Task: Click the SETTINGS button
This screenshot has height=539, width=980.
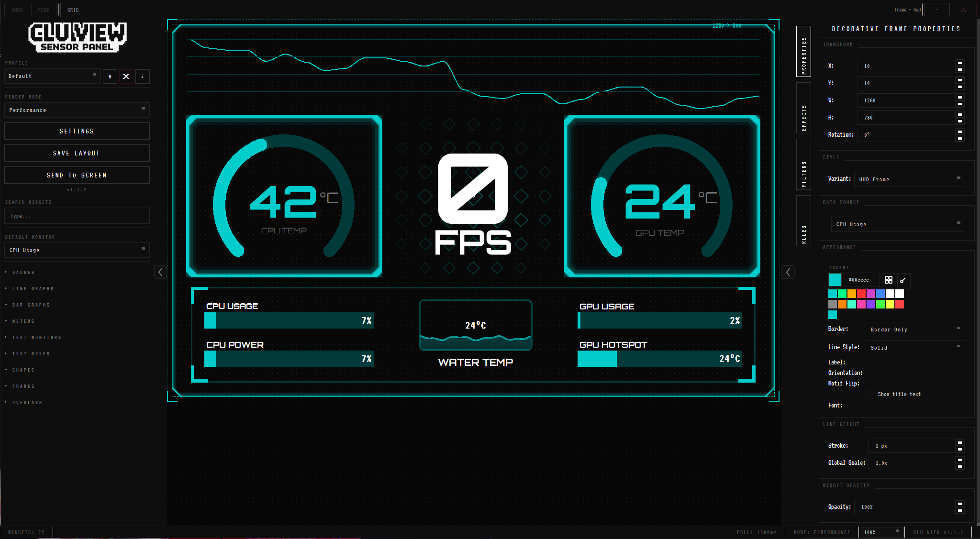Action: pos(77,131)
